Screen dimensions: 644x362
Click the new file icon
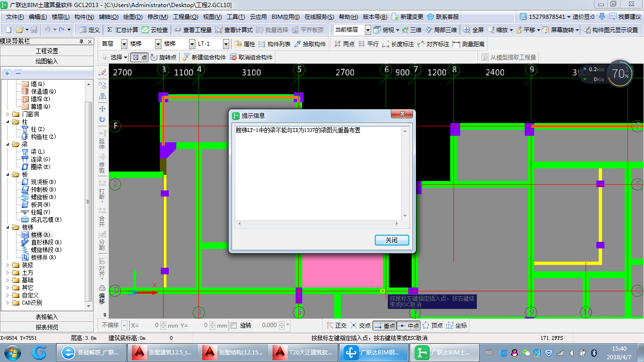pyautogui.click(x=8, y=30)
